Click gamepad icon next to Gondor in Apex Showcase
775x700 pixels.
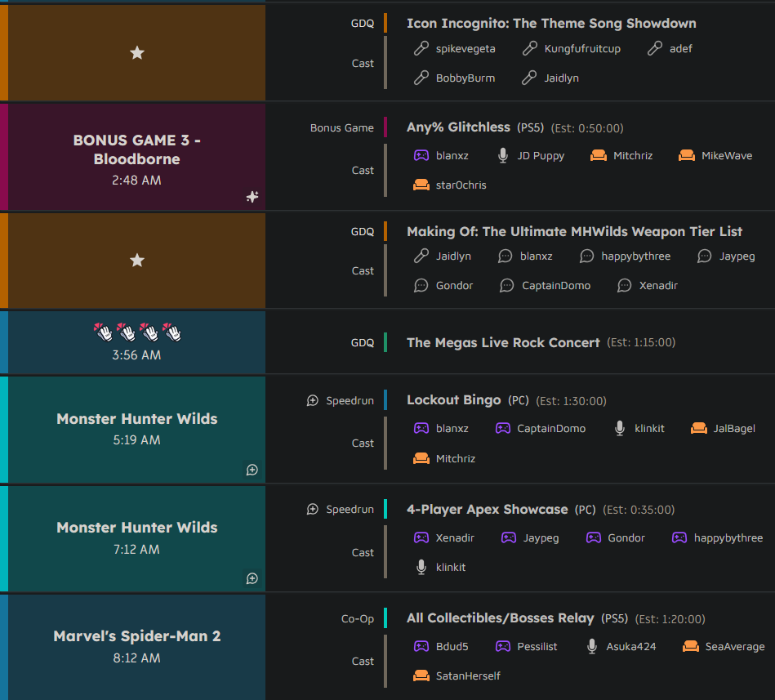pos(593,537)
